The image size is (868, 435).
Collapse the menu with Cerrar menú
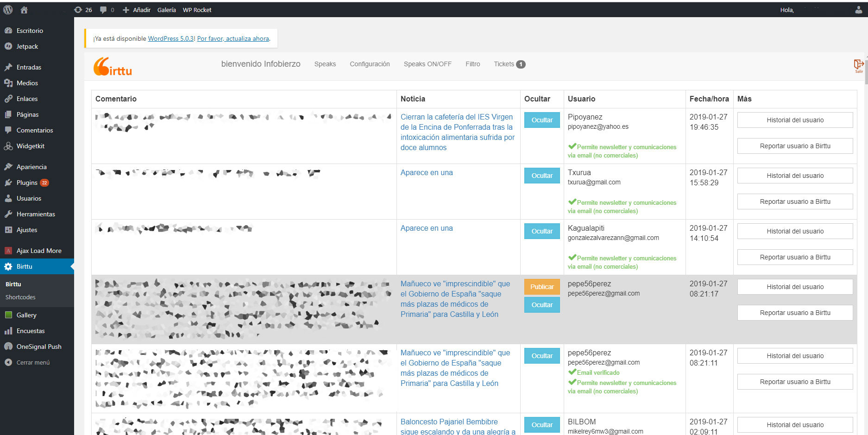[x=33, y=362]
